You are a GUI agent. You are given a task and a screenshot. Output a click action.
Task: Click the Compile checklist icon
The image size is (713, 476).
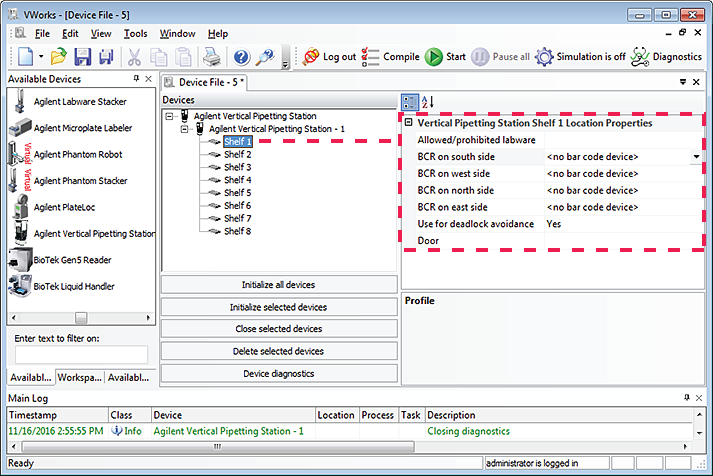click(x=371, y=57)
